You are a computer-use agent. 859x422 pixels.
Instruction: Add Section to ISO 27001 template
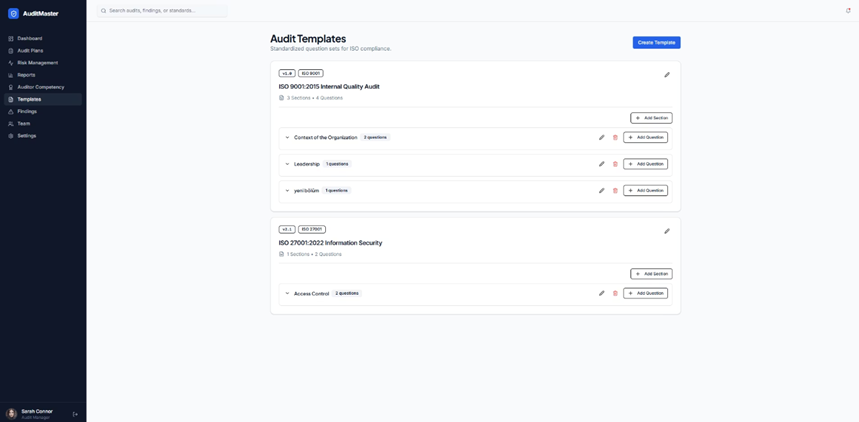pos(651,273)
